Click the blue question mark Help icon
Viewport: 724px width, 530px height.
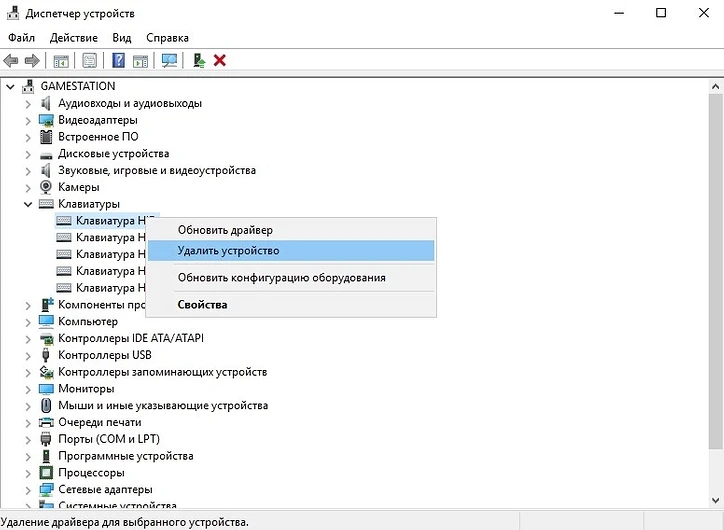tap(119, 60)
